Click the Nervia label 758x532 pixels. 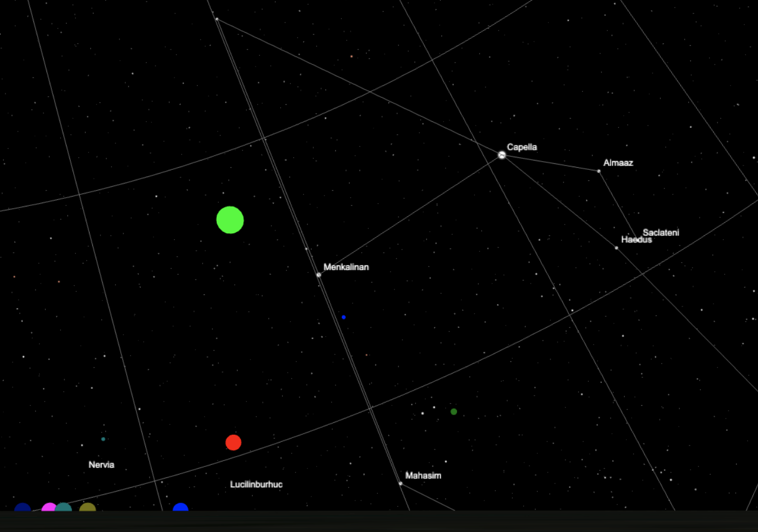coord(102,465)
